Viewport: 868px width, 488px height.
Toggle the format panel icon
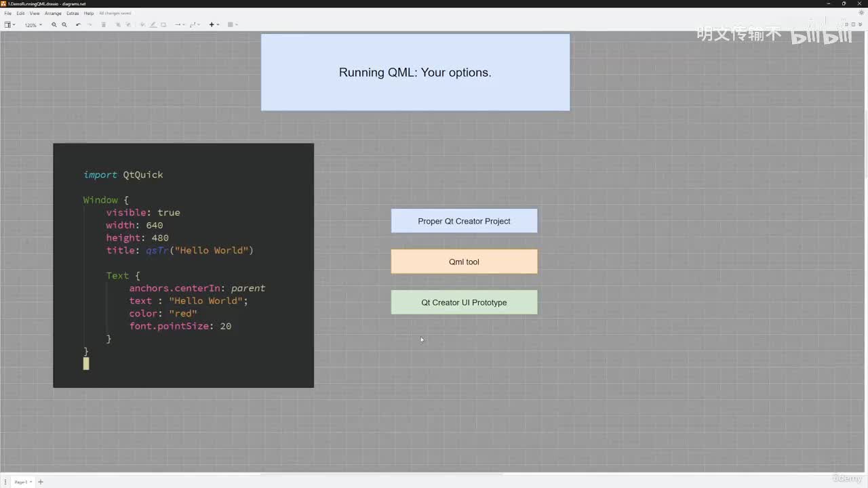tap(854, 25)
